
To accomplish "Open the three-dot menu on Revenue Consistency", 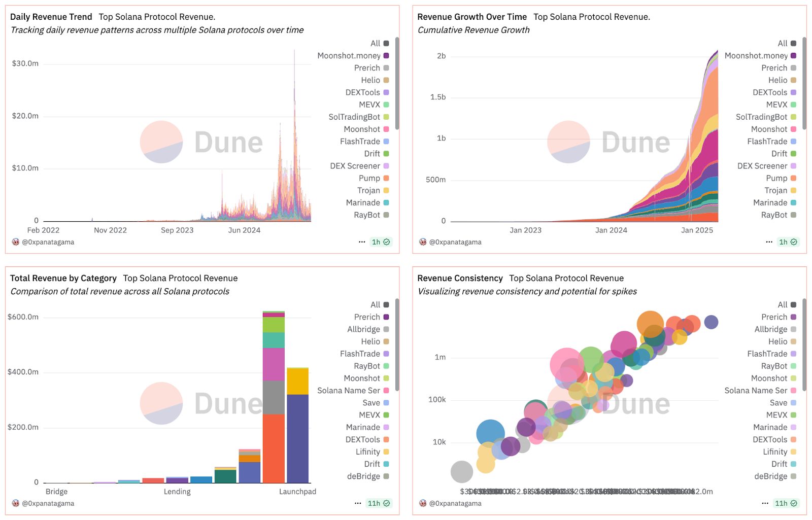I will [765, 503].
